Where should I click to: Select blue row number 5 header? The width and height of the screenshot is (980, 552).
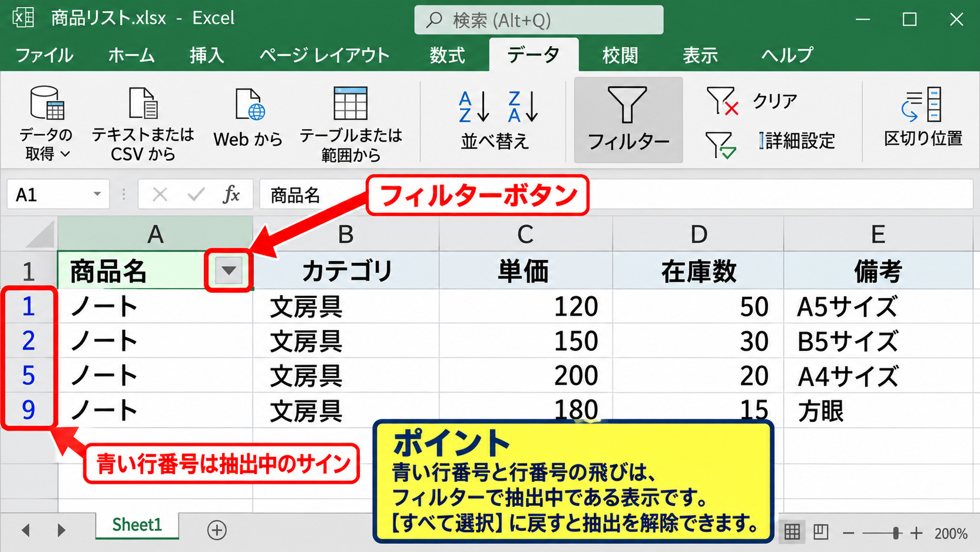[x=28, y=375]
